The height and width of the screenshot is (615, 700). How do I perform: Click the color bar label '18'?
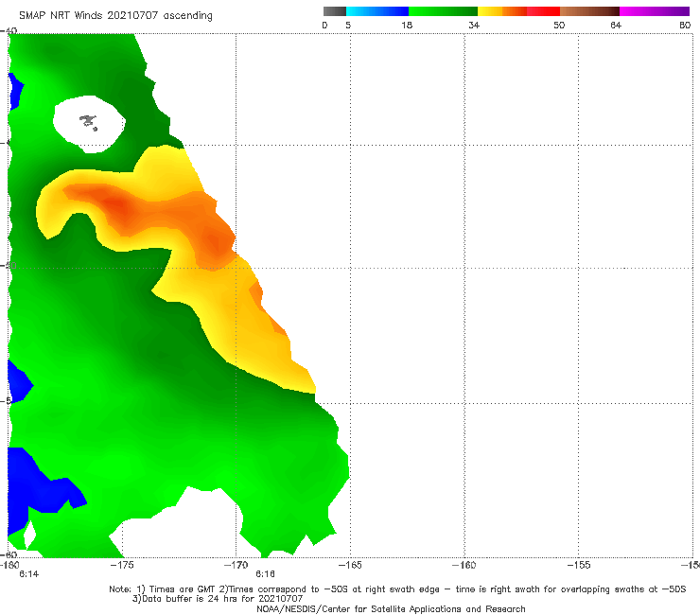[407, 26]
